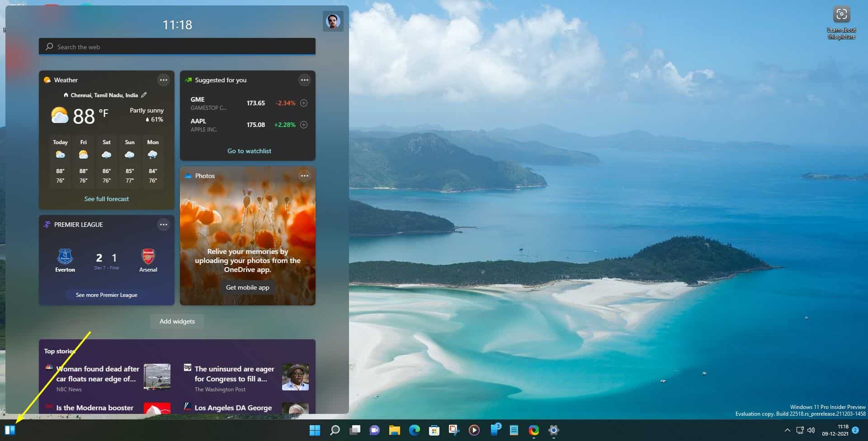Open the Photos widget options menu
Image resolution: width=868 pixels, height=441 pixels.
[x=305, y=175]
